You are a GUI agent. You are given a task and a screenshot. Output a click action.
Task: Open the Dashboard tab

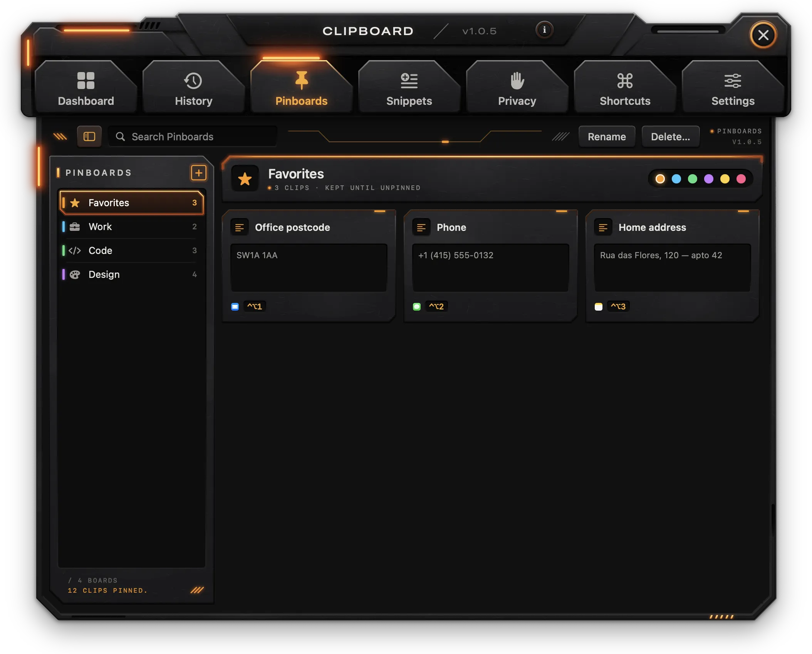[x=86, y=87]
